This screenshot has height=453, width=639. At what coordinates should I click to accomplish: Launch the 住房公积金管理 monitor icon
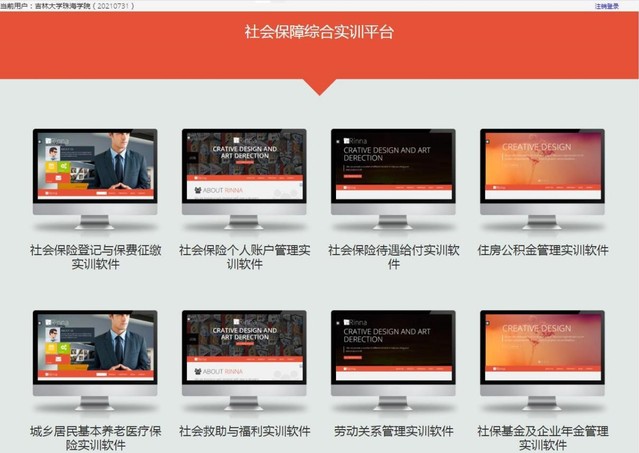(542, 172)
